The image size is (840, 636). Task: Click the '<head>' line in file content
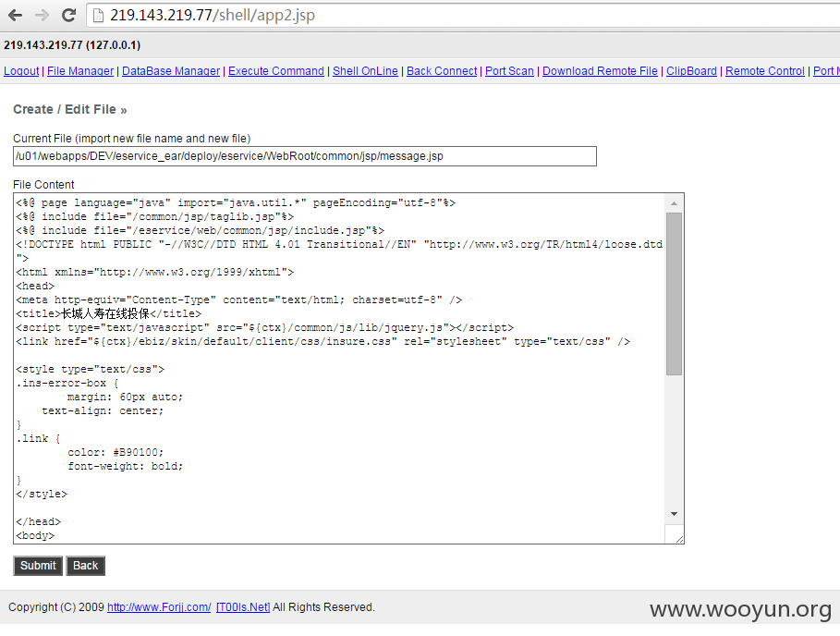point(35,286)
